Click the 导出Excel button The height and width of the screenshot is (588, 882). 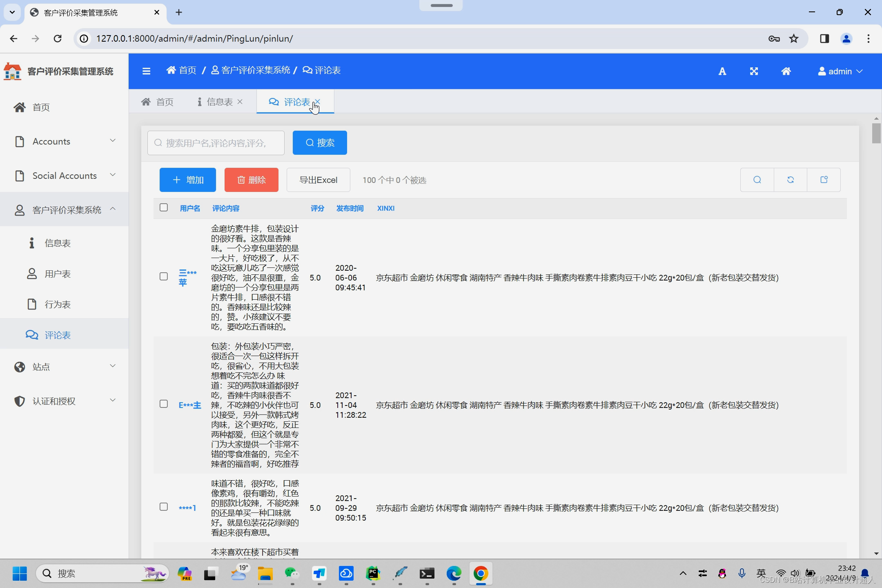coord(318,180)
